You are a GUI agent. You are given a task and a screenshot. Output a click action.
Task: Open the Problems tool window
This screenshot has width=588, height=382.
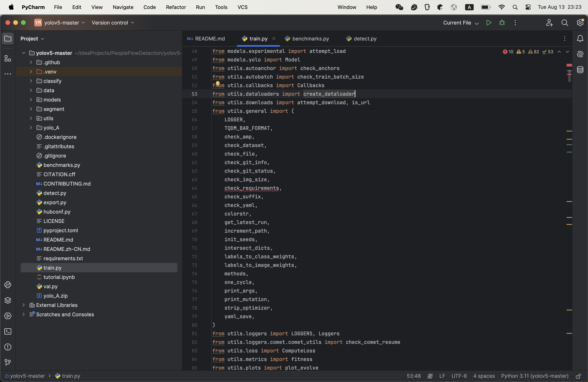pyautogui.click(x=8, y=347)
